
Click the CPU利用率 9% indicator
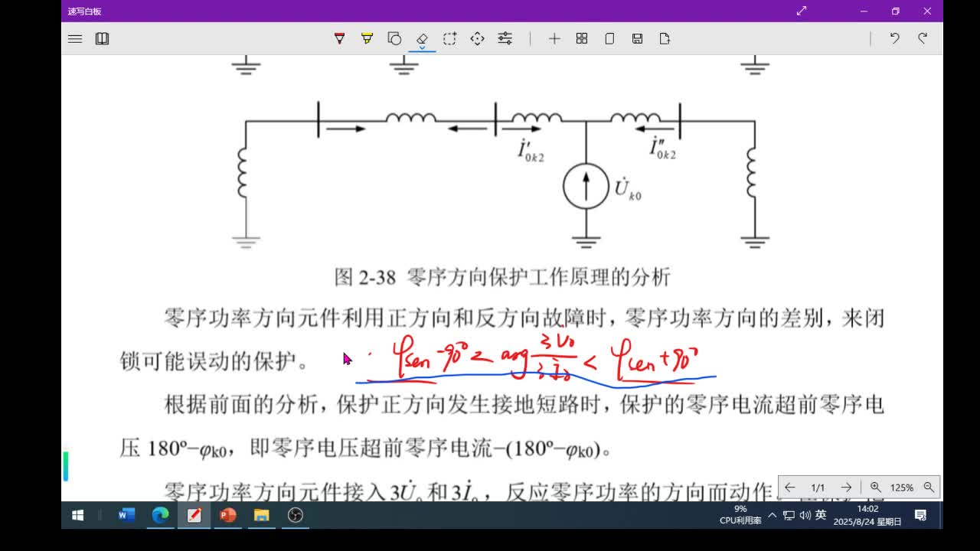tap(740, 515)
